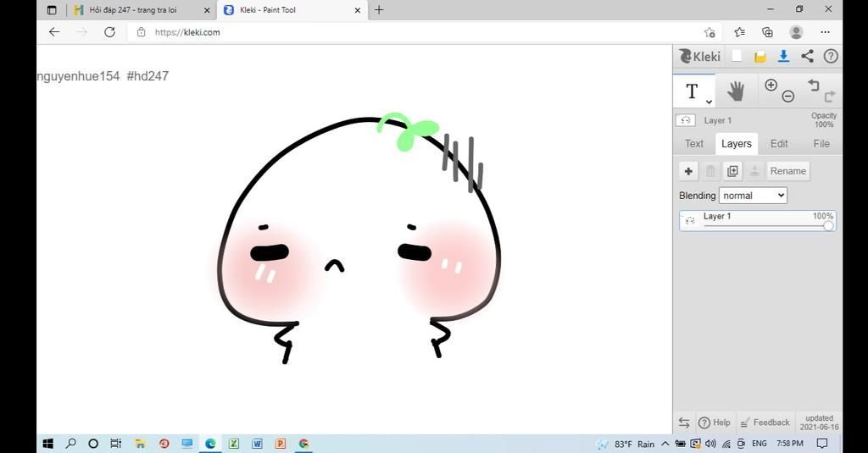Launch Excel from the taskbar
868x453 pixels.
tap(234, 444)
